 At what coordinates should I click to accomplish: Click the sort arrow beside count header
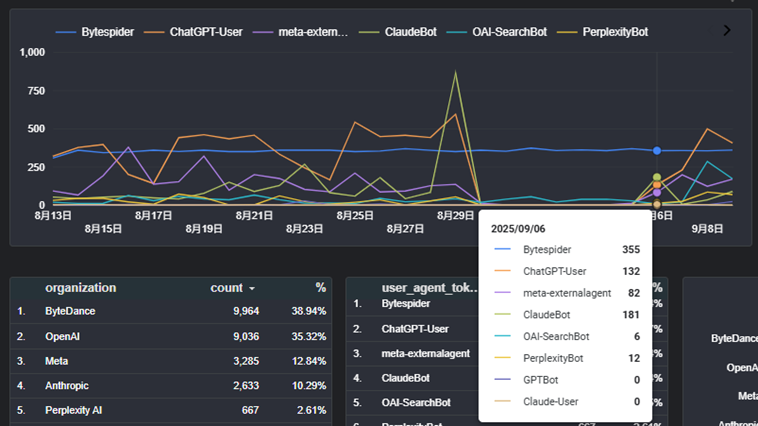coord(252,289)
